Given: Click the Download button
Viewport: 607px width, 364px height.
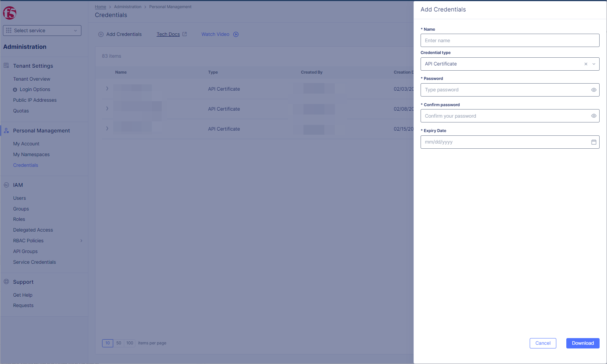Looking at the screenshot, I should (x=582, y=343).
